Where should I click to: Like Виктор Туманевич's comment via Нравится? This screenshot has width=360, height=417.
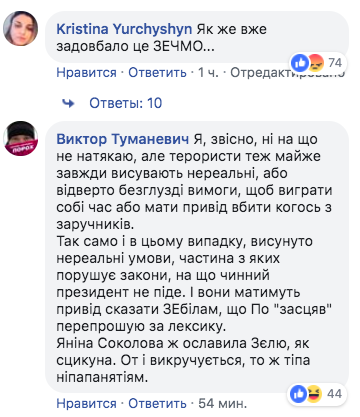pyautogui.click(x=86, y=404)
